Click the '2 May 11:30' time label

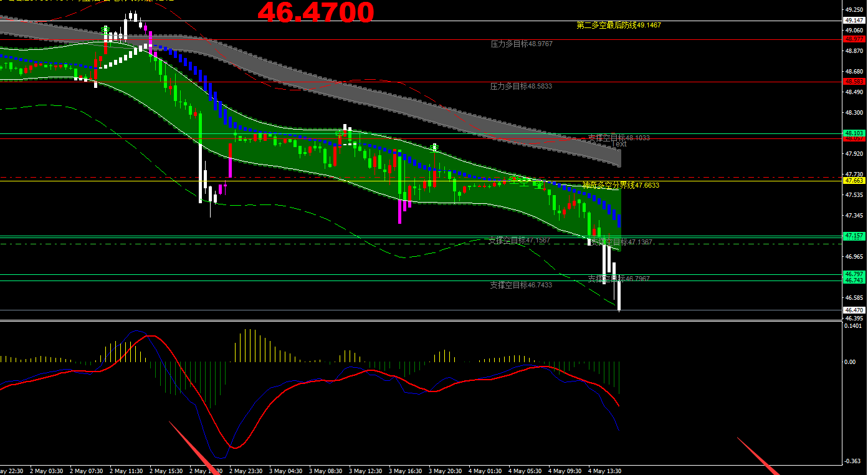[126, 471]
